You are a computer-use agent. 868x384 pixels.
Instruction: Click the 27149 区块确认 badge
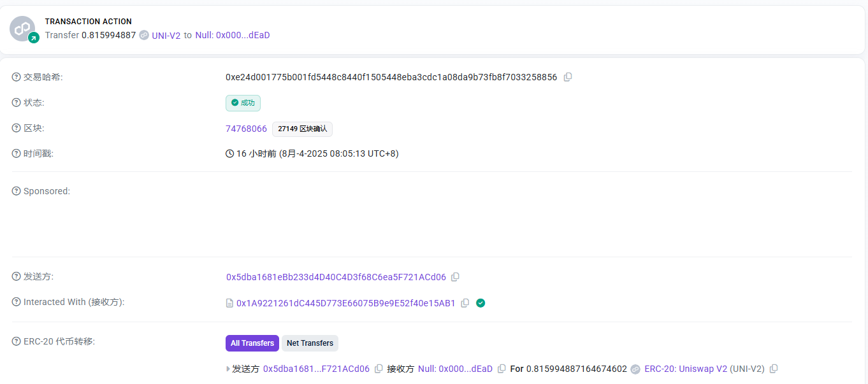click(x=302, y=129)
